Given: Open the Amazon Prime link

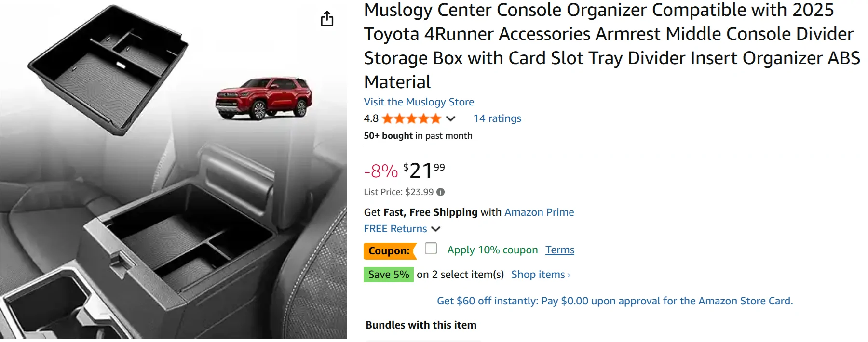Looking at the screenshot, I should point(539,212).
